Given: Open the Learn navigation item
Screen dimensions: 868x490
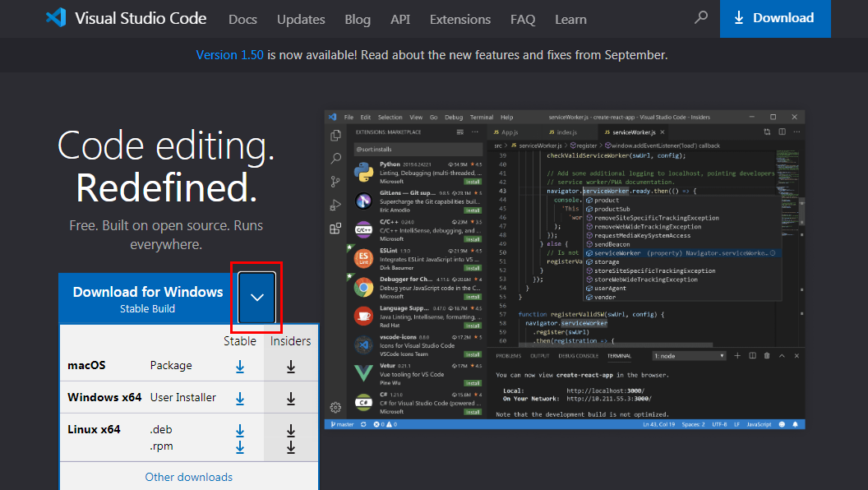Looking at the screenshot, I should point(570,20).
